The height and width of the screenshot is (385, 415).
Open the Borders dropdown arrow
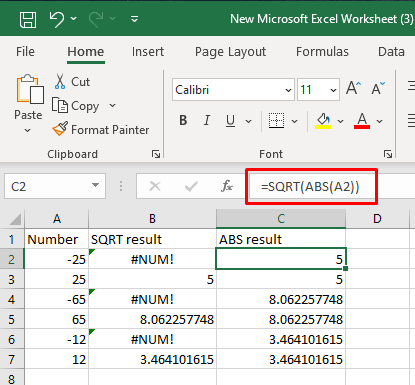point(295,121)
